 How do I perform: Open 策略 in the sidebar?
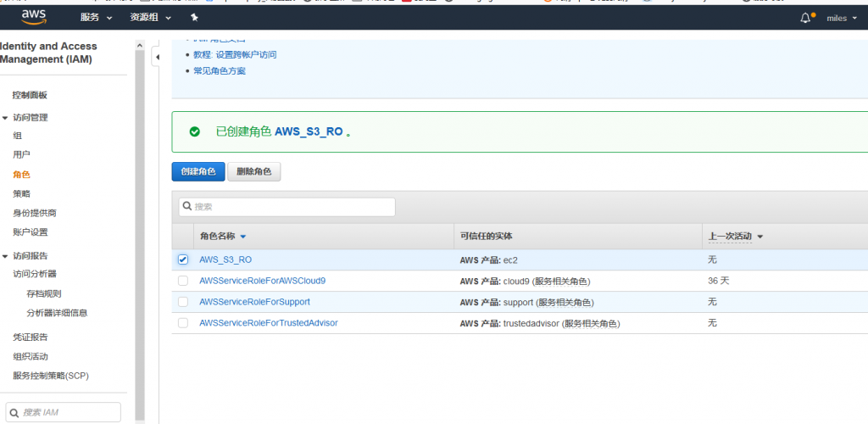[x=21, y=193]
